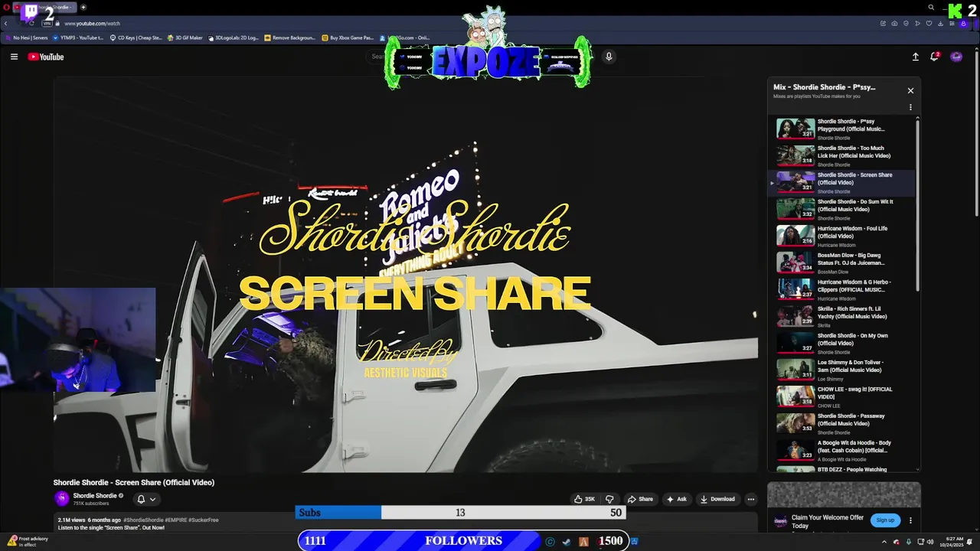Start voice search with the microphone
Screen dimensions: 980x551
click(609, 57)
